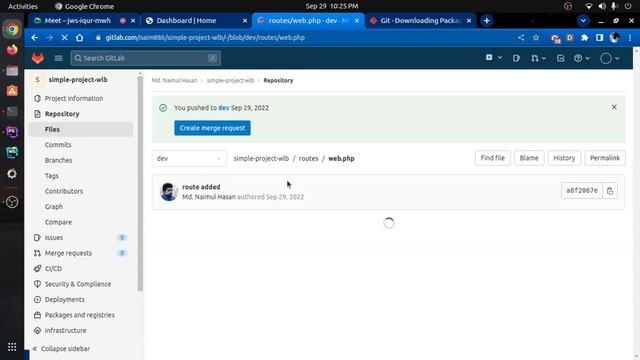This screenshot has width=640, height=360.
Task: Open the help question mark dropdown
Action: tap(582, 58)
